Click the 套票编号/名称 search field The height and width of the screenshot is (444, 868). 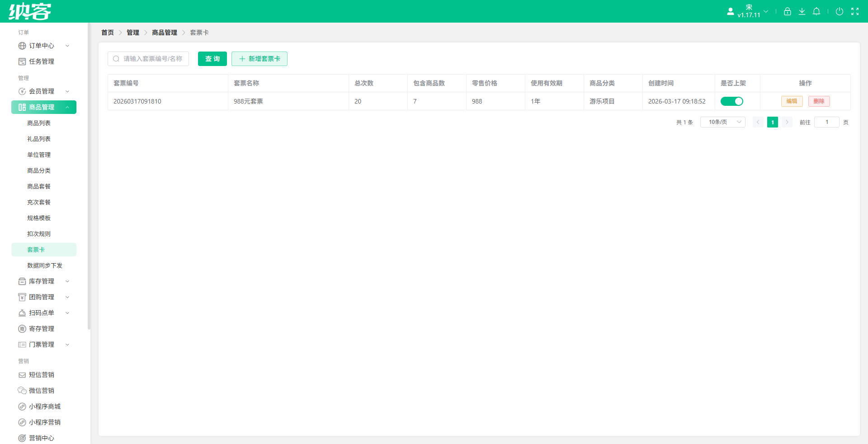point(148,59)
